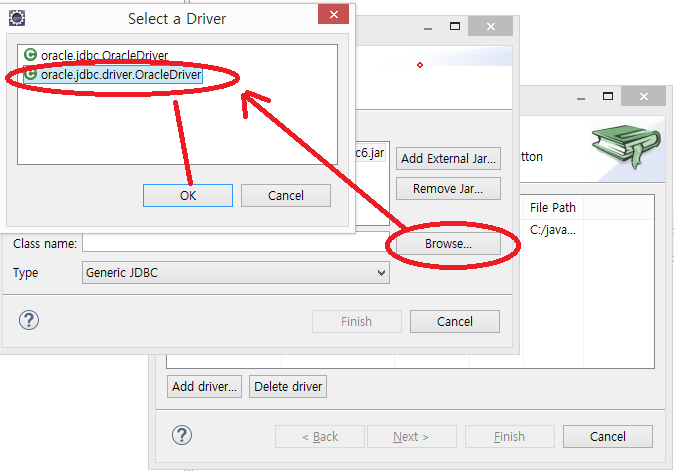Image resolution: width=674 pixels, height=471 pixels.
Task: Click the Delete driver button
Action: (288, 386)
